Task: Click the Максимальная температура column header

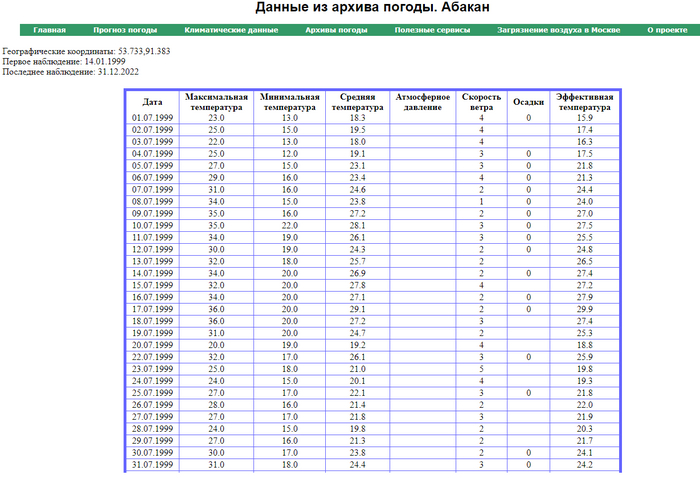Action: tap(216, 102)
